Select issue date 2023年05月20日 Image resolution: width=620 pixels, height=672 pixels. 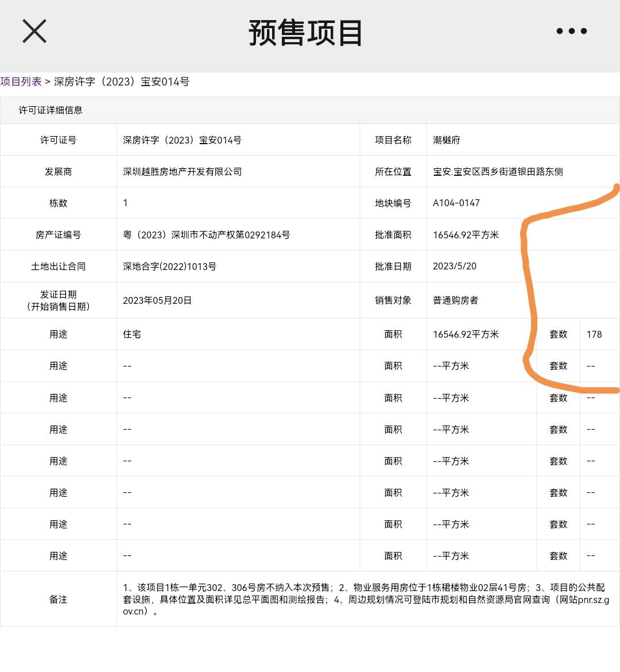point(157,300)
